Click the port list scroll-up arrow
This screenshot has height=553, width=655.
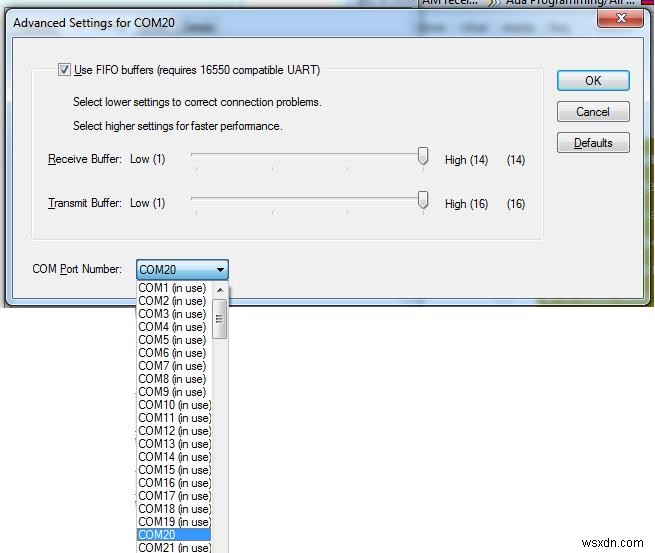220,290
